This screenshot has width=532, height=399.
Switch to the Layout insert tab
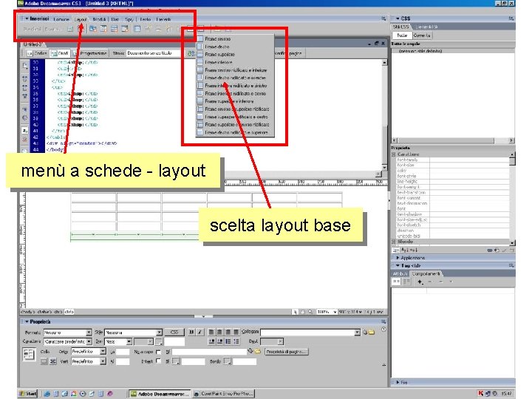[81, 19]
